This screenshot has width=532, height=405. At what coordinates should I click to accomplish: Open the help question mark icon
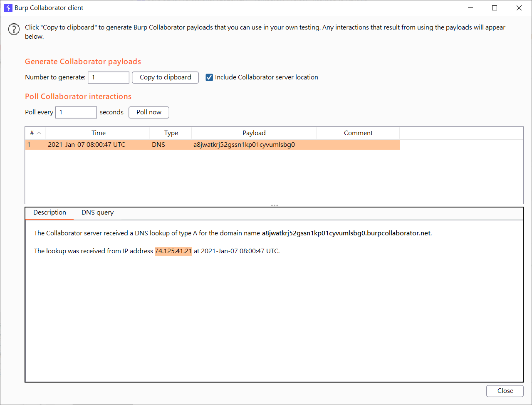pos(14,29)
